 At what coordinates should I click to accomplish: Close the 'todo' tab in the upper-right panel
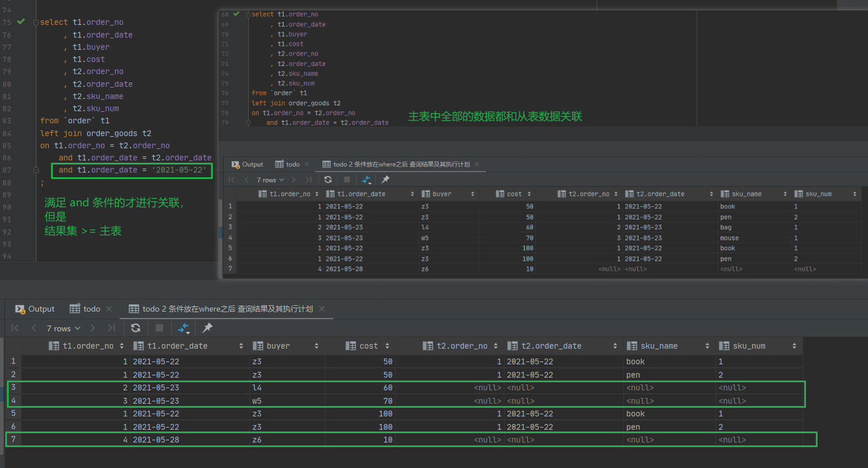pyautogui.click(x=307, y=164)
